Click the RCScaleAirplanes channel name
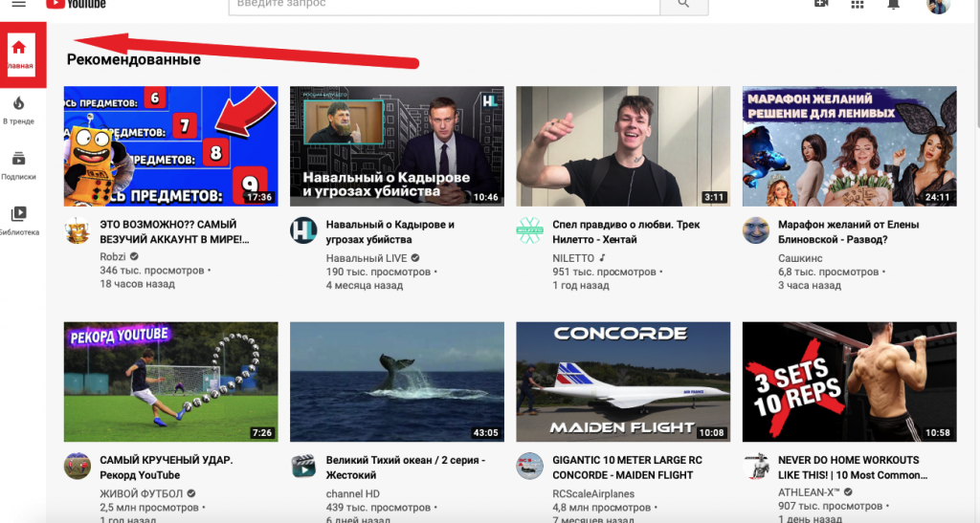The width and height of the screenshot is (980, 523). 593,493
